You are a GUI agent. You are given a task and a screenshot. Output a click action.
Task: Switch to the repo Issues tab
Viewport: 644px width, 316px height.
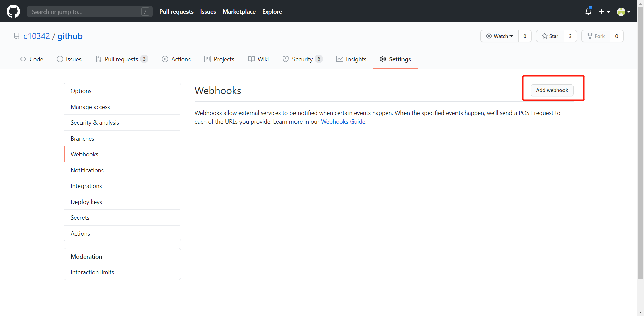tap(69, 59)
